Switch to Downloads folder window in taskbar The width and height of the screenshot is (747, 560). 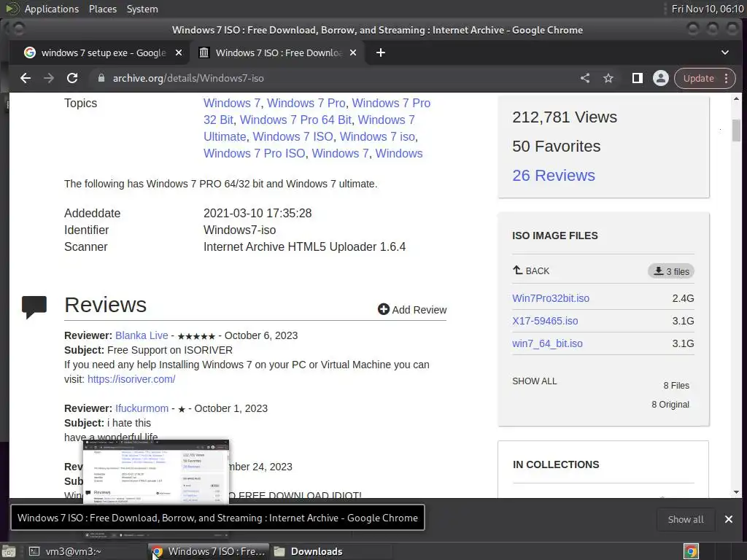click(x=332, y=551)
